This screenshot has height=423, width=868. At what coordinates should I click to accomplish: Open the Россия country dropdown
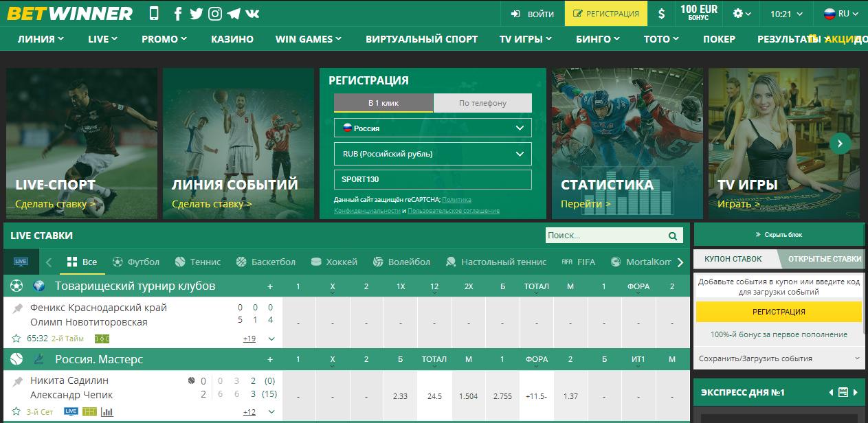coord(433,128)
